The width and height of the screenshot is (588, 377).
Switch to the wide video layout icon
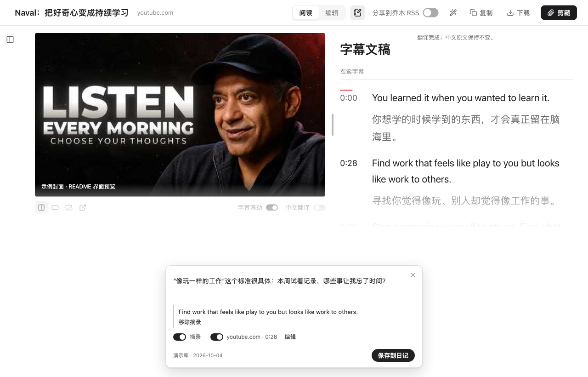(55, 207)
